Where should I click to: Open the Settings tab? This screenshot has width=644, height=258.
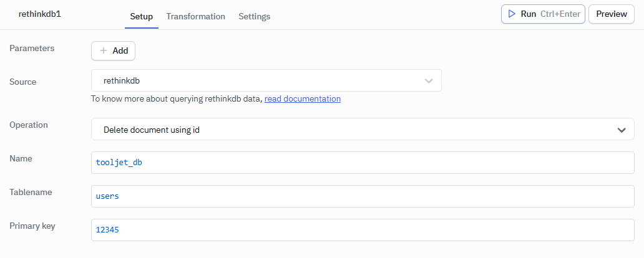pyautogui.click(x=254, y=16)
